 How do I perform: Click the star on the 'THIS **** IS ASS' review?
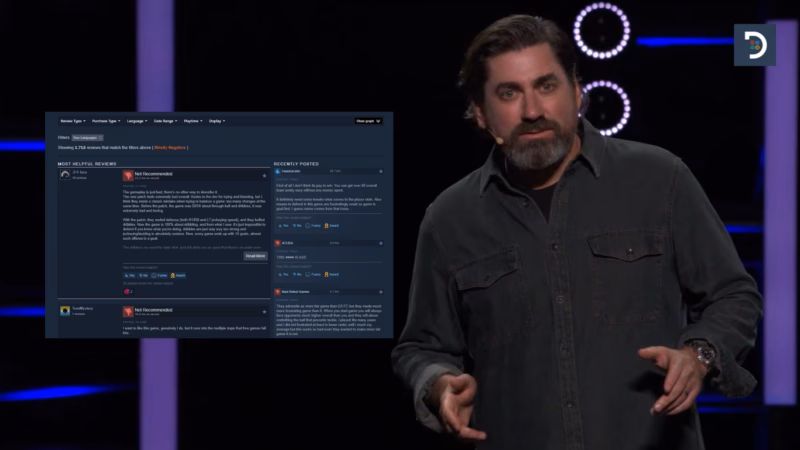tap(381, 243)
